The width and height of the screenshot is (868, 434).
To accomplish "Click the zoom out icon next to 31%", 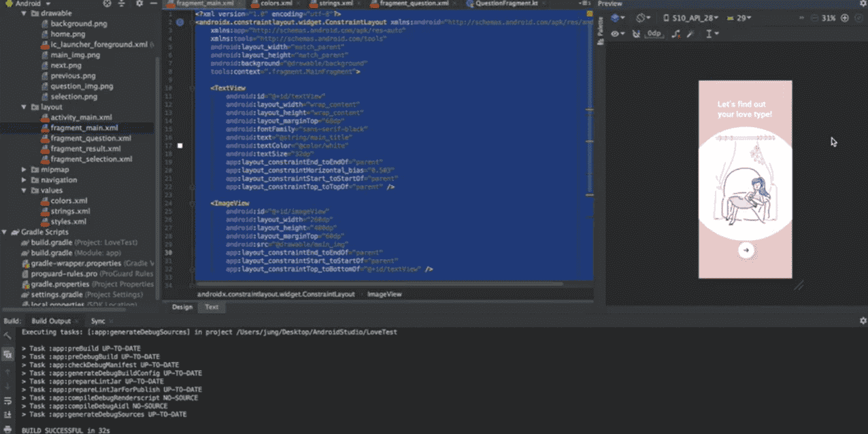I will click(x=815, y=18).
